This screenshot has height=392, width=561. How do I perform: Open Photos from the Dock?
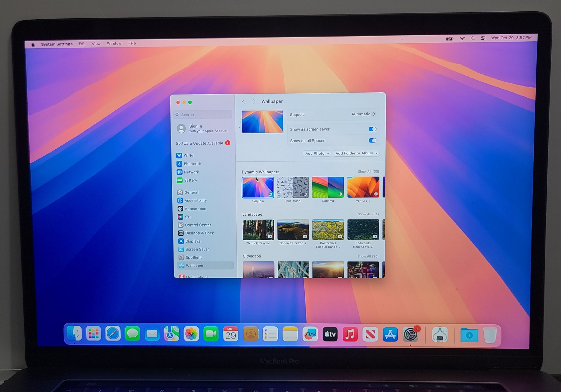(191, 334)
